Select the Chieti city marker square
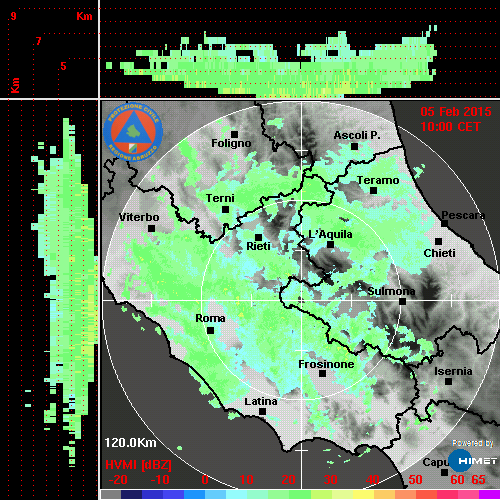Viewport: 500px width, 500px height. (x=439, y=241)
